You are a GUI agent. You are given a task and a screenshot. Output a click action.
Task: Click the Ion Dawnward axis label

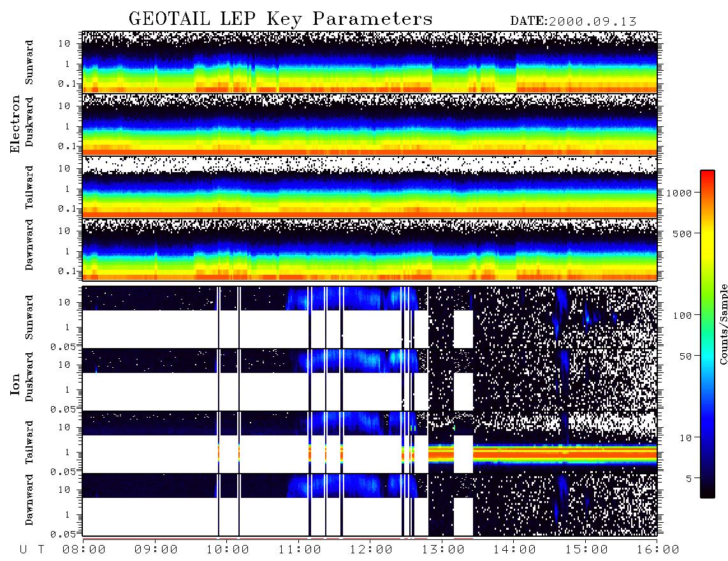[29, 500]
